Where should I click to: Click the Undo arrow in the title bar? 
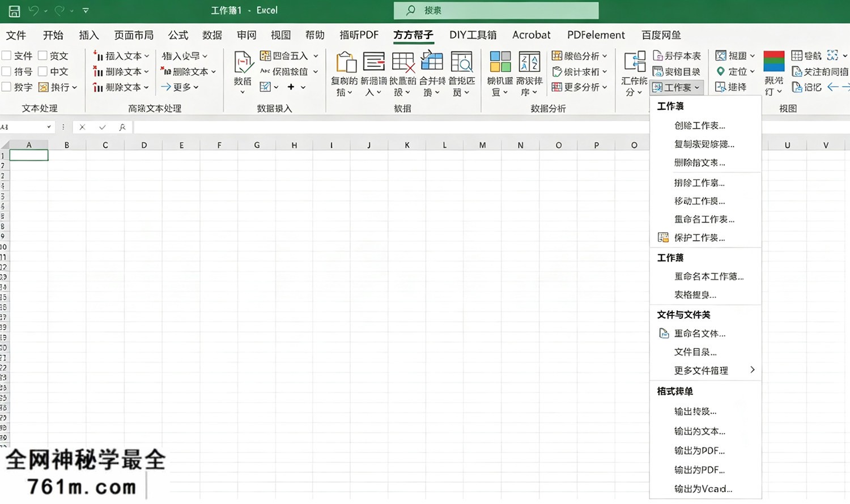point(34,11)
